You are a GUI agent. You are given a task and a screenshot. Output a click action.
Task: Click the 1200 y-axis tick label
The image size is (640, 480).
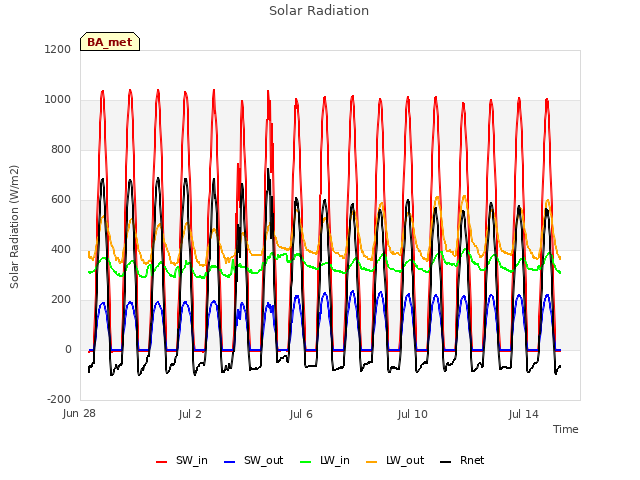[58, 49]
